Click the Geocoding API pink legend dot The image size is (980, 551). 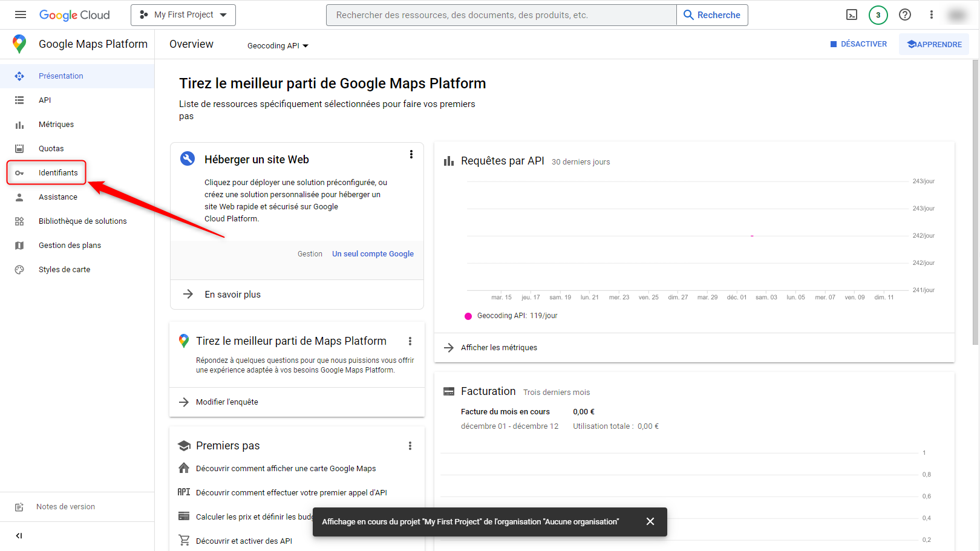tap(468, 316)
